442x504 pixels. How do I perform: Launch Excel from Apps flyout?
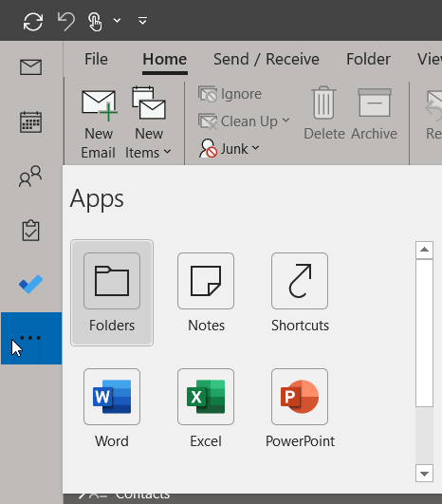(x=206, y=408)
